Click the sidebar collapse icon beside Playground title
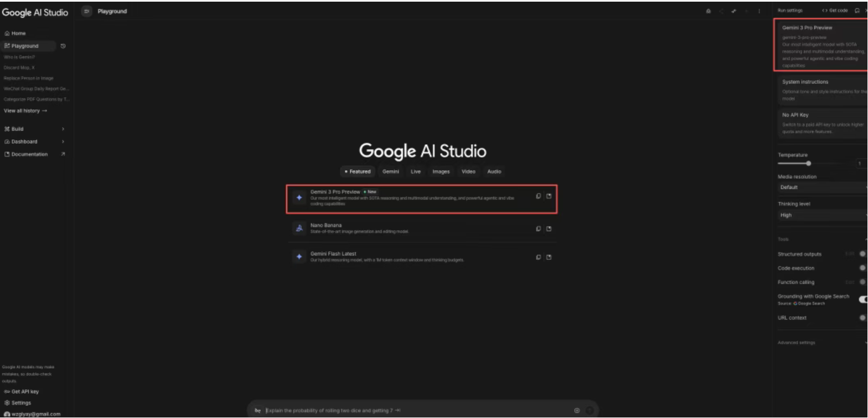 (x=86, y=11)
